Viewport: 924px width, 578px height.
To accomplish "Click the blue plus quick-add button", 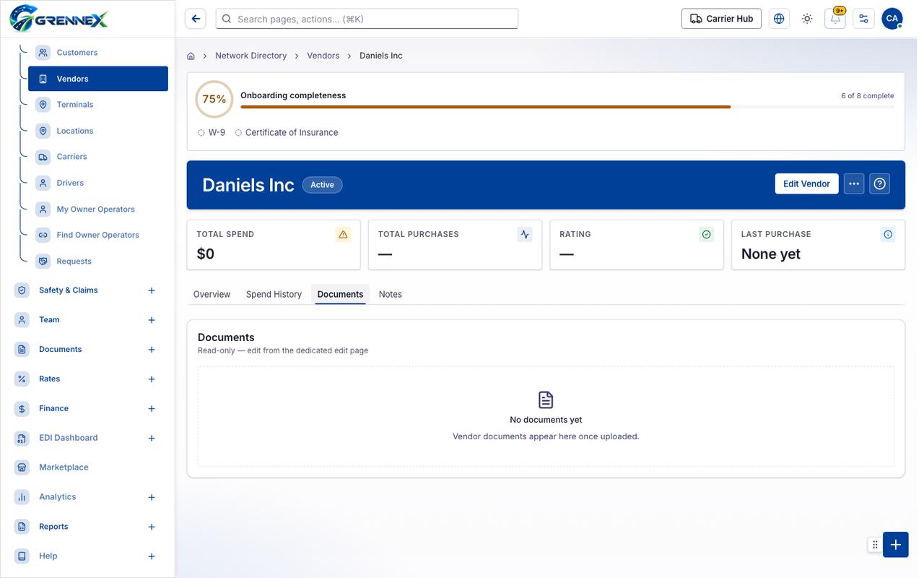I will pos(895,545).
